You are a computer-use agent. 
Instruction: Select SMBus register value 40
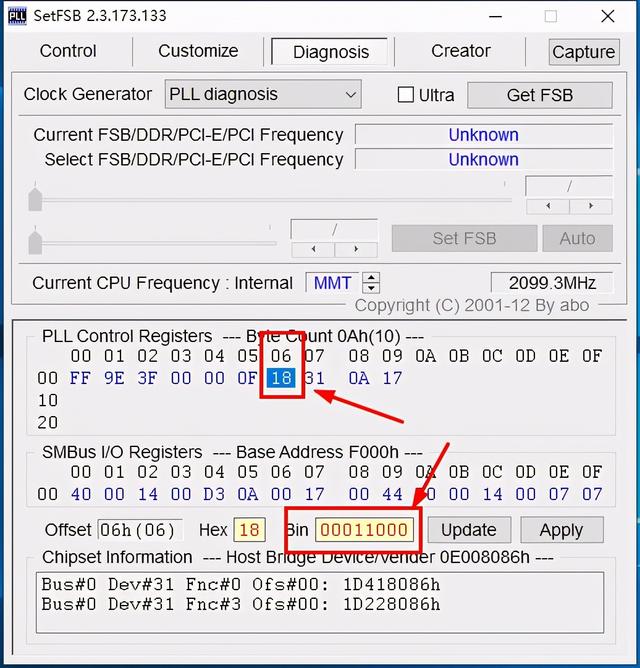[81, 494]
